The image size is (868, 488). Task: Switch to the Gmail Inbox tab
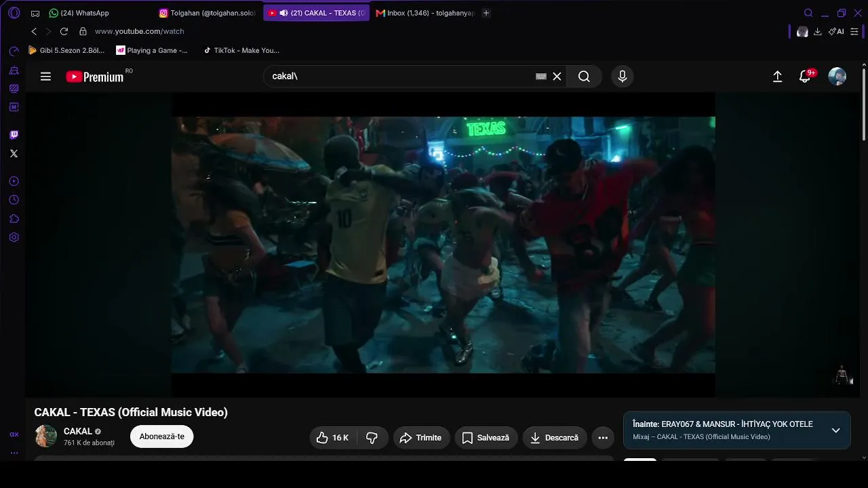[x=425, y=13]
